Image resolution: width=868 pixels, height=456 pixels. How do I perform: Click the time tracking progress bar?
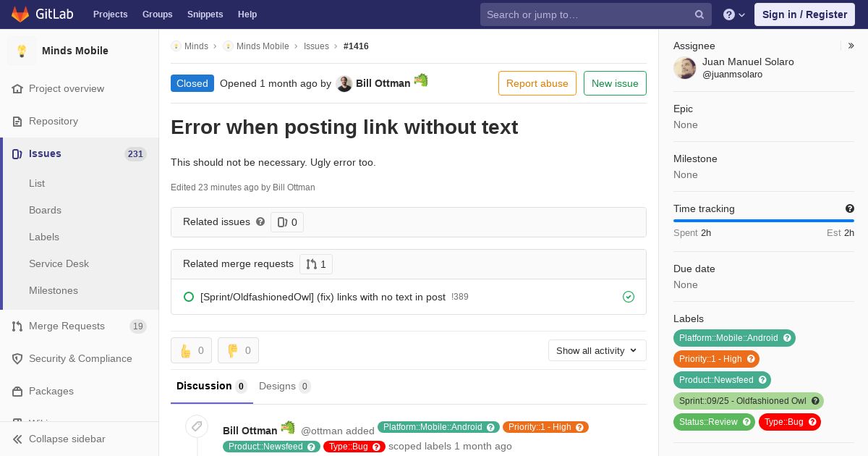pyautogui.click(x=764, y=221)
